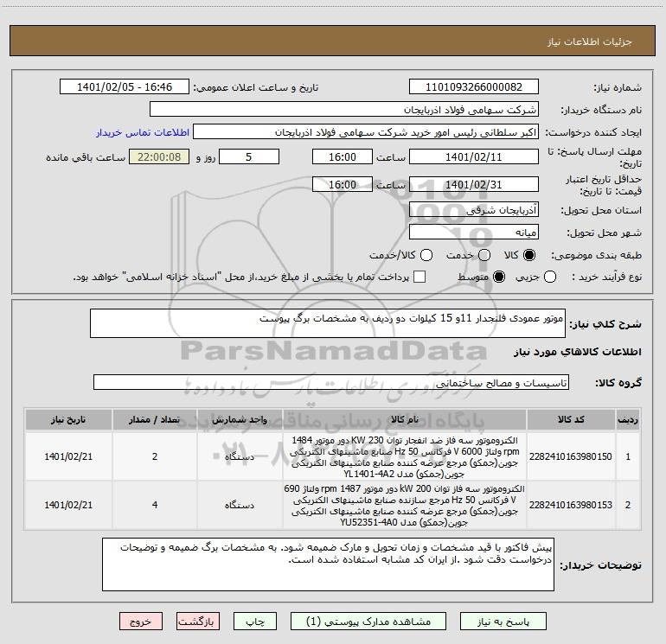Select the جزیی purchase type radio
This screenshot has height=644, width=666.
coord(550,277)
